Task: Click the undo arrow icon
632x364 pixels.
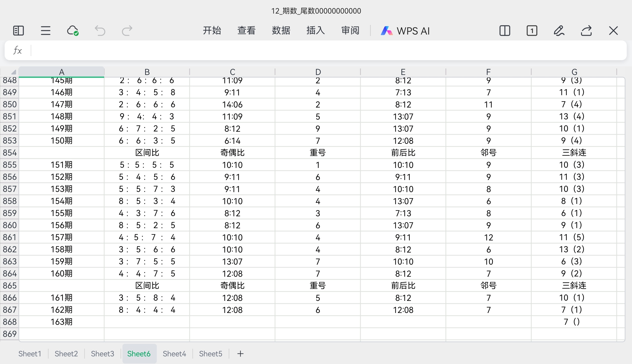Action: [100, 31]
